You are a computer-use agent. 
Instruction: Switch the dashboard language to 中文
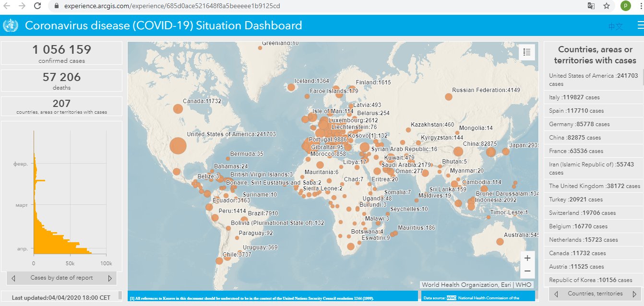pos(616,26)
